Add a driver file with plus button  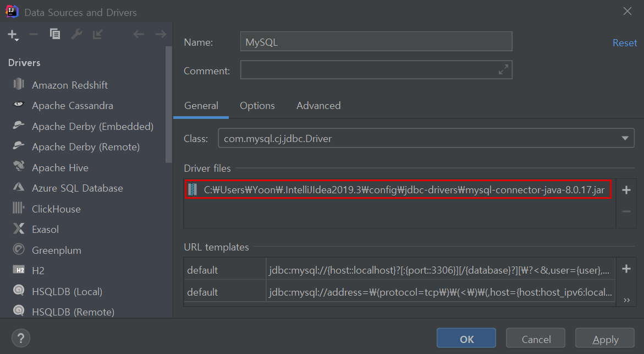click(626, 190)
